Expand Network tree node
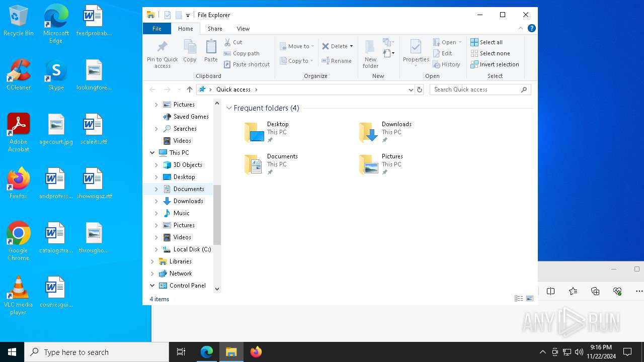 tap(152, 274)
